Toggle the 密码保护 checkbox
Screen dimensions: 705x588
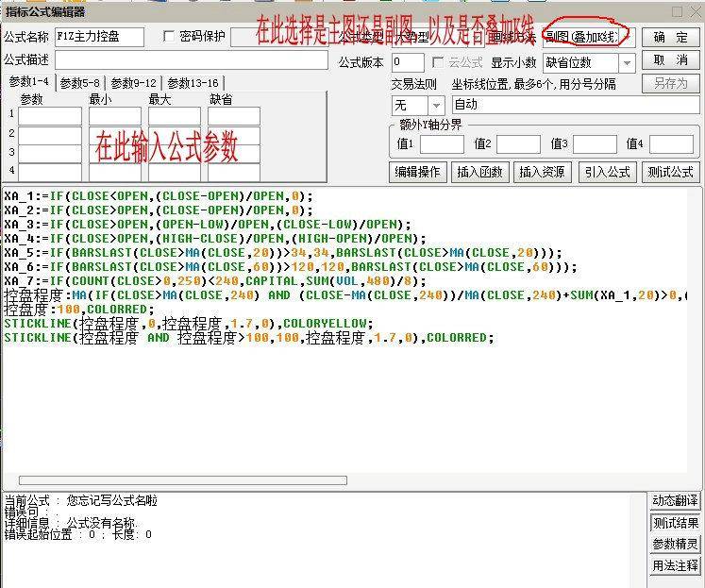click(169, 37)
